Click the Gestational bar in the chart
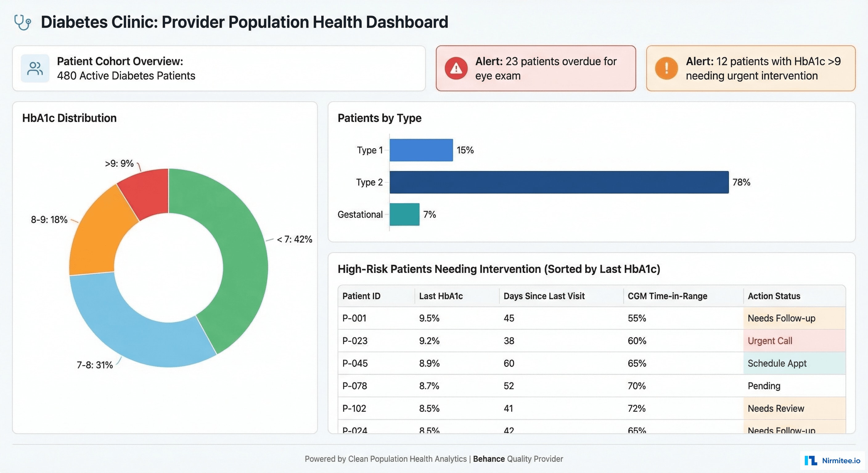This screenshot has height=473, width=868. tap(404, 214)
